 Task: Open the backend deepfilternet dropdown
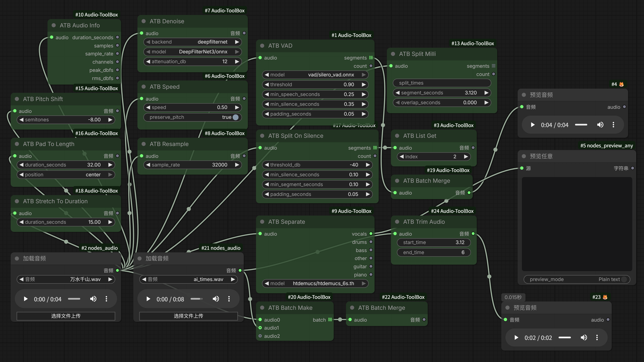193,42
